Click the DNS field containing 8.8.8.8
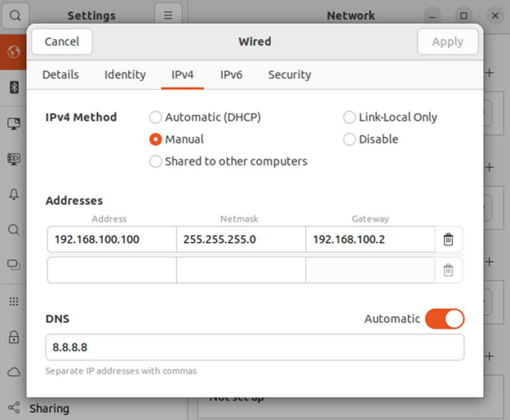Image resolution: width=510 pixels, height=420 pixels. [x=255, y=347]
